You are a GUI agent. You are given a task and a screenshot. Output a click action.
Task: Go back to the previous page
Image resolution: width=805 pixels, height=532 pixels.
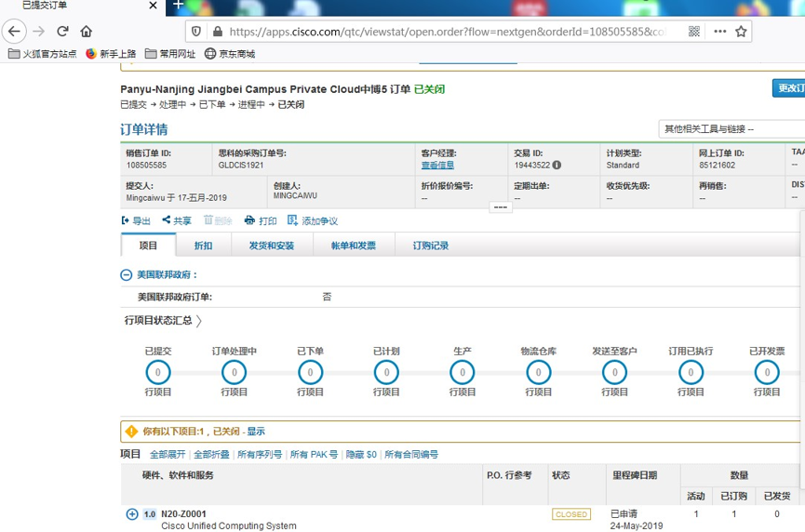pos(14,32)
